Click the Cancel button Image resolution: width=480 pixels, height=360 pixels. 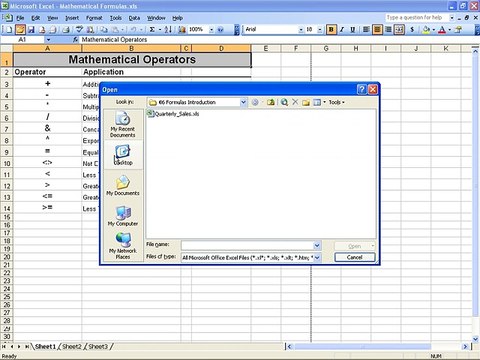coord(355,257)
